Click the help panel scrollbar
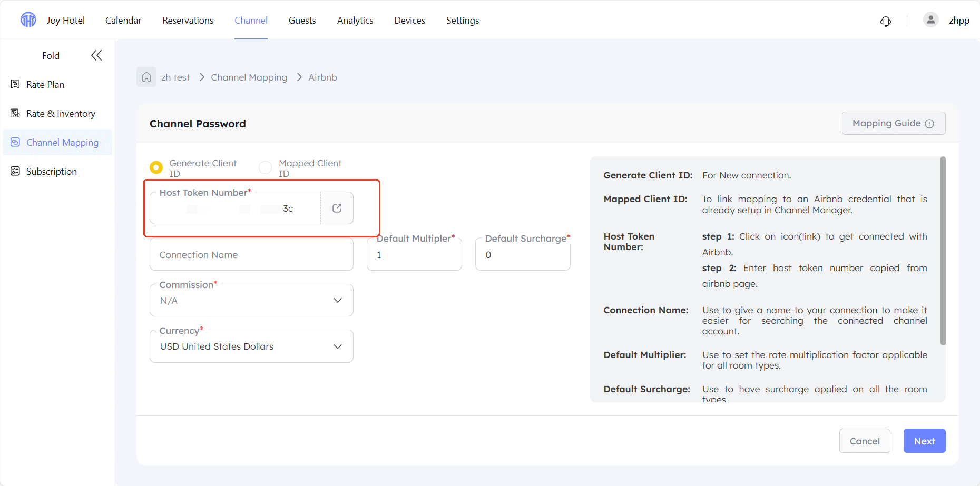980x486 pixels. click(x=943, y=251)
